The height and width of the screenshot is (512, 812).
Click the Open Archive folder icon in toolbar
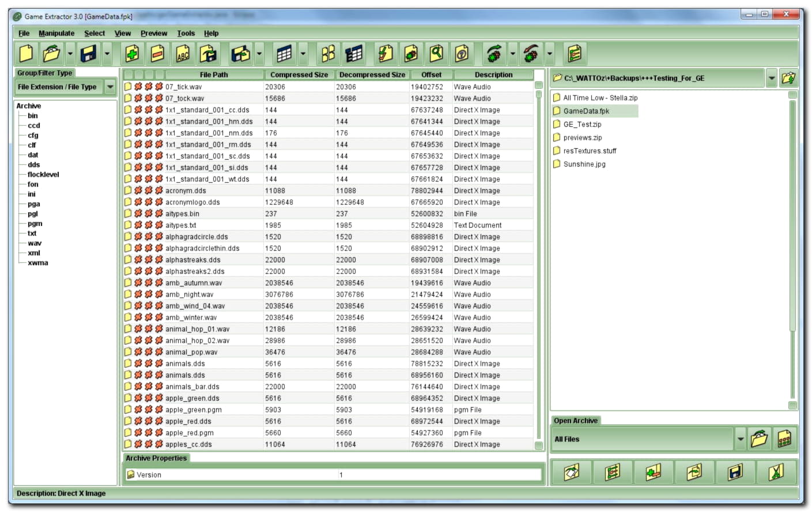52,54
